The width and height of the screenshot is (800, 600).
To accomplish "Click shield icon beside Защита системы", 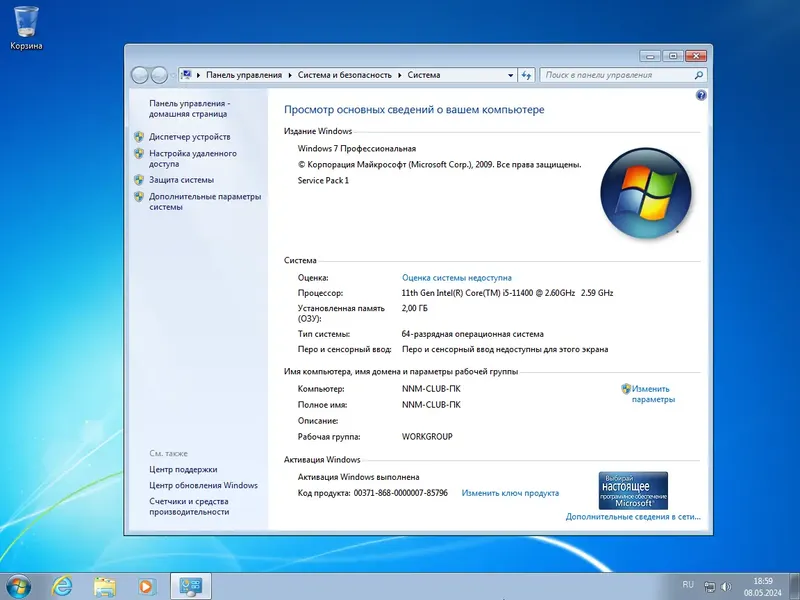I will click(x=139, y=180).
